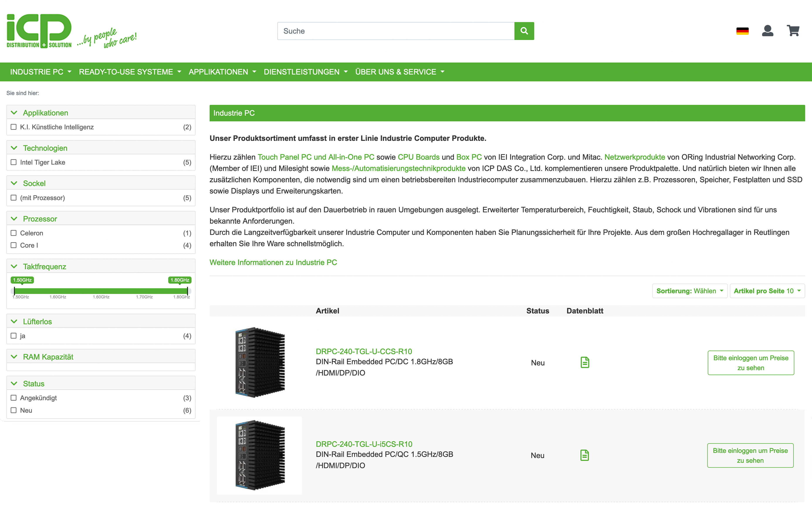Follow the CPU Boards link
The width and height of the screenshot is (812, 509).
click(419, 157)
